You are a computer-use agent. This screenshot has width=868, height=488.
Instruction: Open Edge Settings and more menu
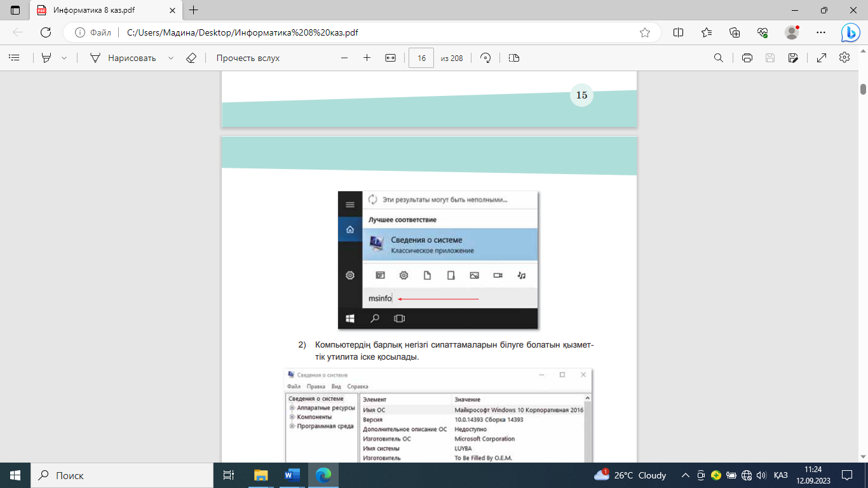click(x=820, y=32)
